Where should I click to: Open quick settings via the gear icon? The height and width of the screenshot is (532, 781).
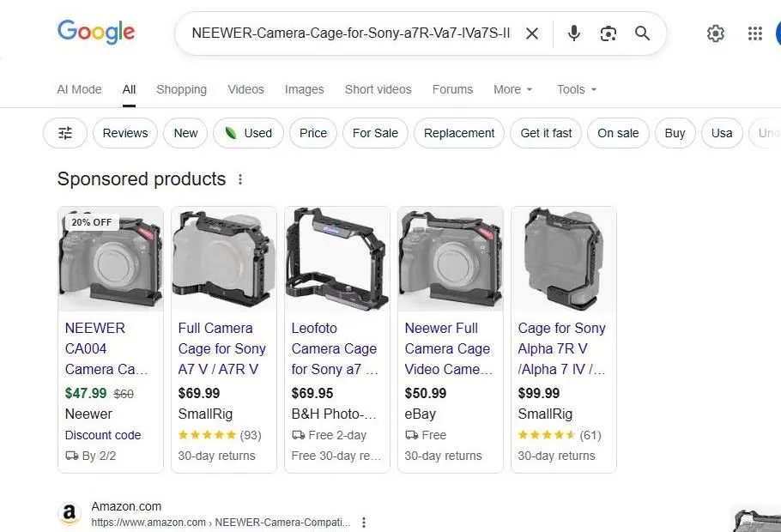(x=716, y=33)
